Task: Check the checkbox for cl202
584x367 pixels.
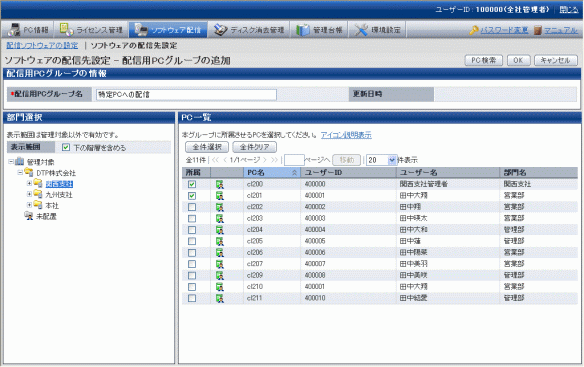Action: click(x=192, y=207)
